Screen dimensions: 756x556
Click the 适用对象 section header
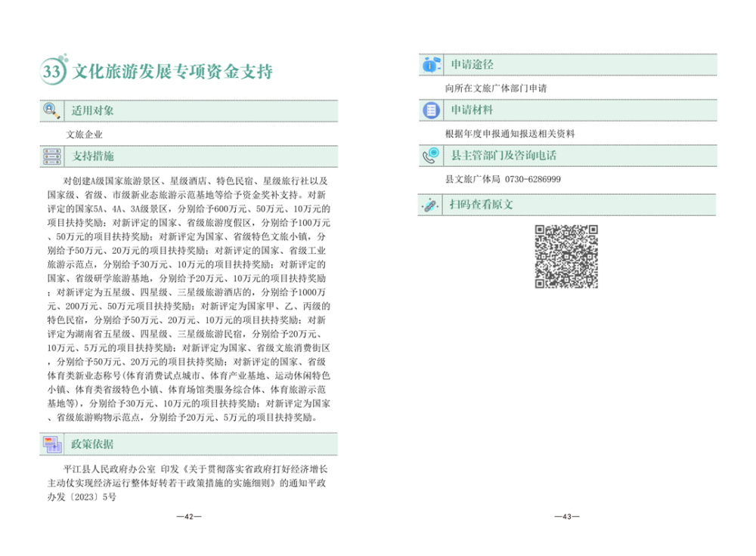point(93,110)
